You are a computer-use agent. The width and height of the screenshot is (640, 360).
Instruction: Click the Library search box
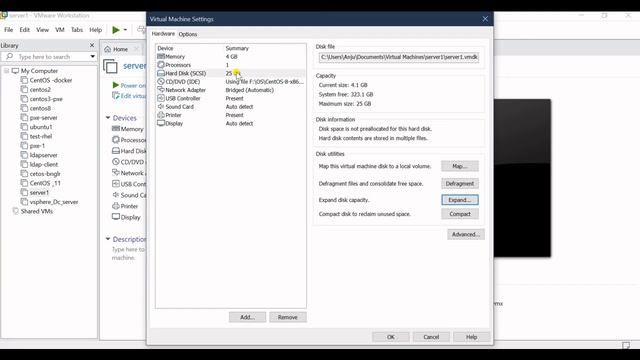49,56
